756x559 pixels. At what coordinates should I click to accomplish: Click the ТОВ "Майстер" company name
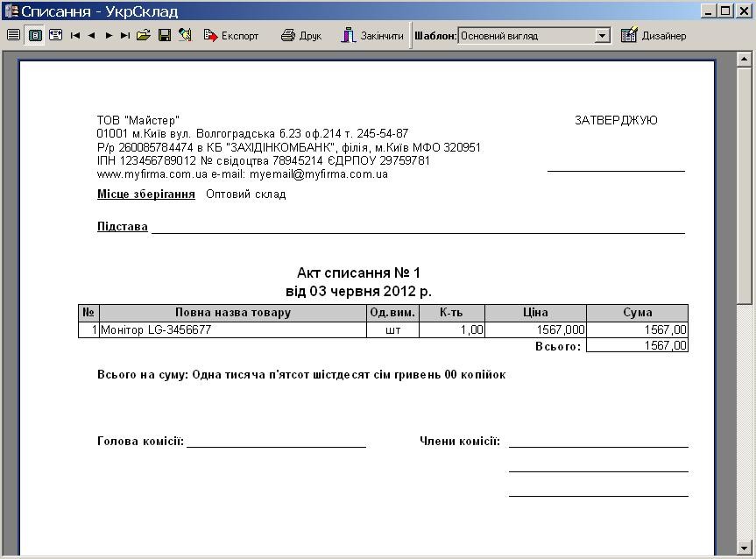click(x=138, y=120)
